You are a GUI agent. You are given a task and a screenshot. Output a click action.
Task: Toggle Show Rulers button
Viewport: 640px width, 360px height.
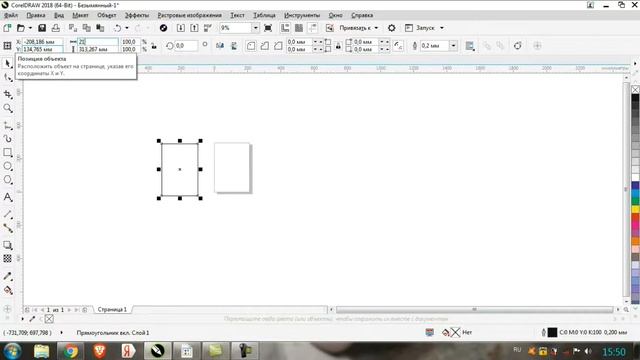coord(285,28)
